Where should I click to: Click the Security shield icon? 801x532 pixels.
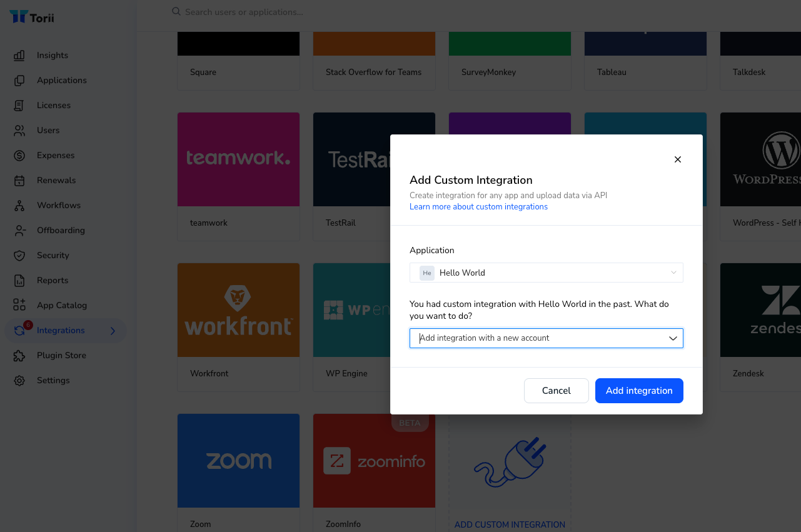(x=19, y=255)
